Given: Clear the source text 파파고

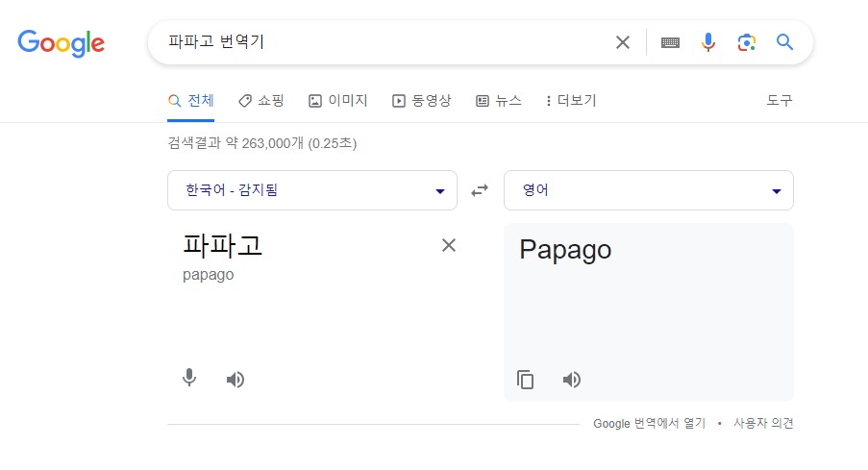Looking at the screenshot, I should pos(449,245).
